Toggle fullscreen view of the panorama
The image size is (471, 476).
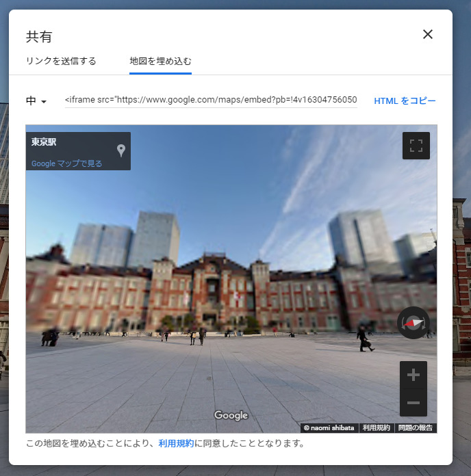(416, 146)
